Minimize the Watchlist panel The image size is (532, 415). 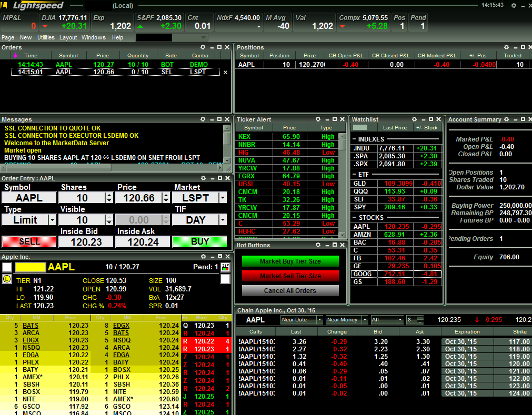click(x=424, y=120)
